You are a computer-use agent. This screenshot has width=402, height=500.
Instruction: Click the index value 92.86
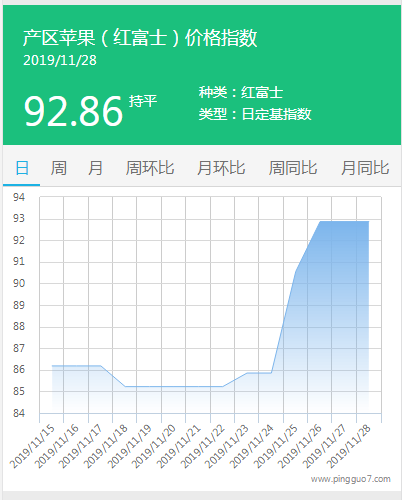(73, 111)
